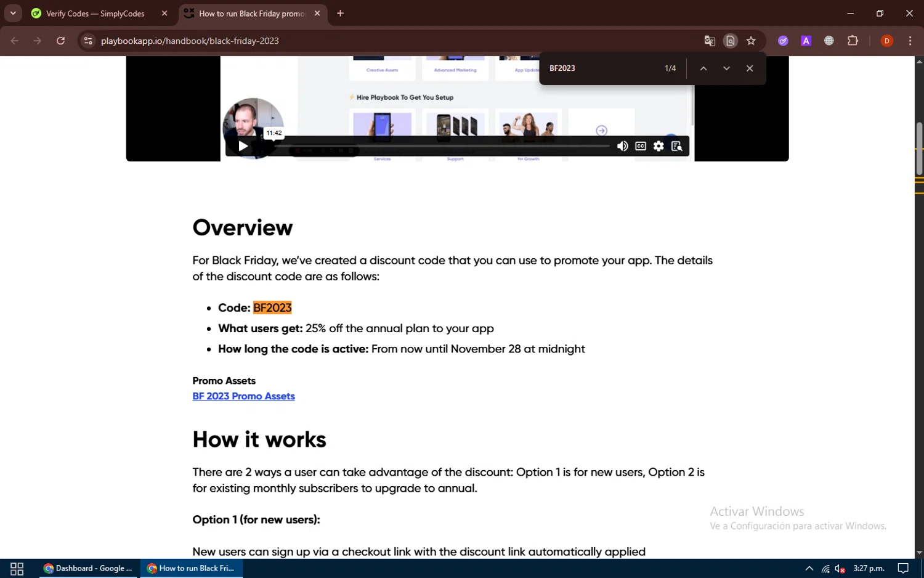Switch to Dashboard - Google taskbar window

89,569
